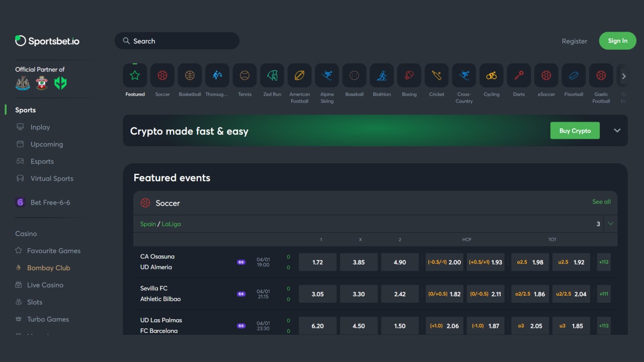Image resolution: width=644 pixels, height=362 pixels.
Task: Click the green esports partner logo
Action: pyautogui.click(x=60, y=83)
